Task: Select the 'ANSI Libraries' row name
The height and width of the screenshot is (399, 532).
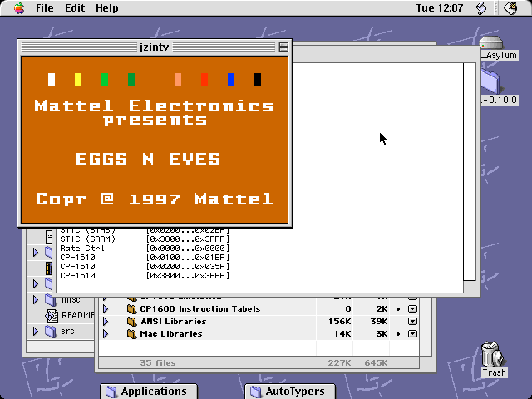Action: click(x=174, y=322)
